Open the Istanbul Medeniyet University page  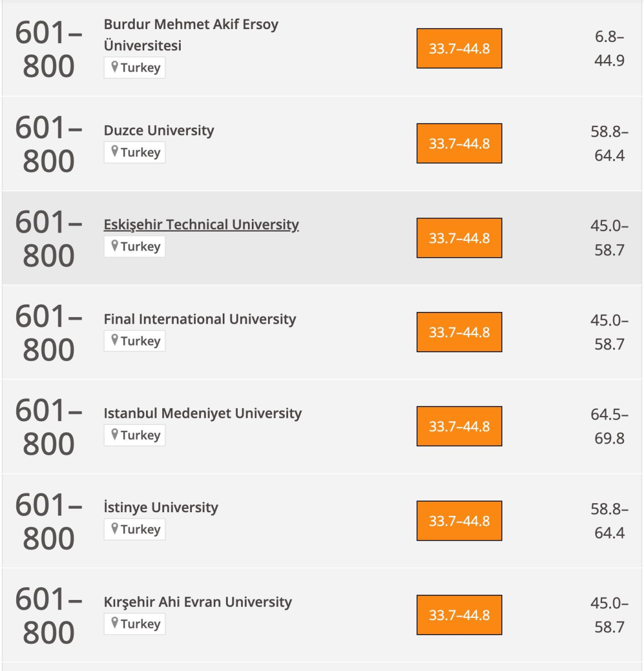(x=203, y=413)
